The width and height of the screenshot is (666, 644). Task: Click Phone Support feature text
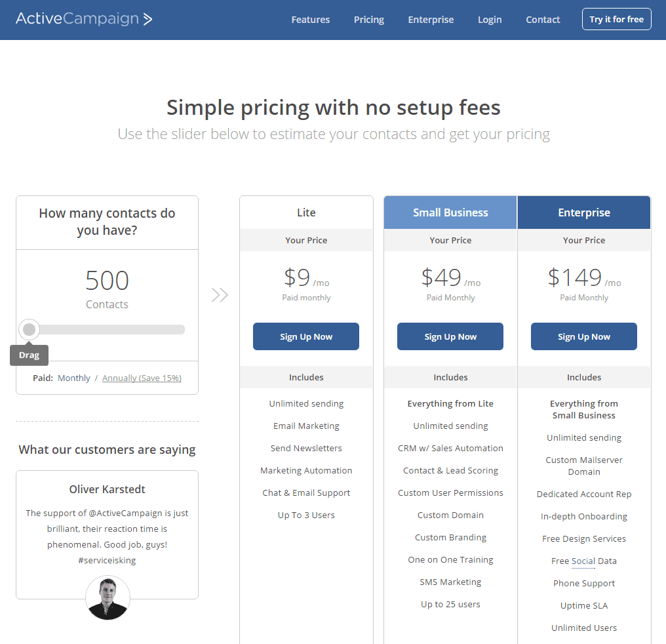pyautogui.click(x=584, y=583)
